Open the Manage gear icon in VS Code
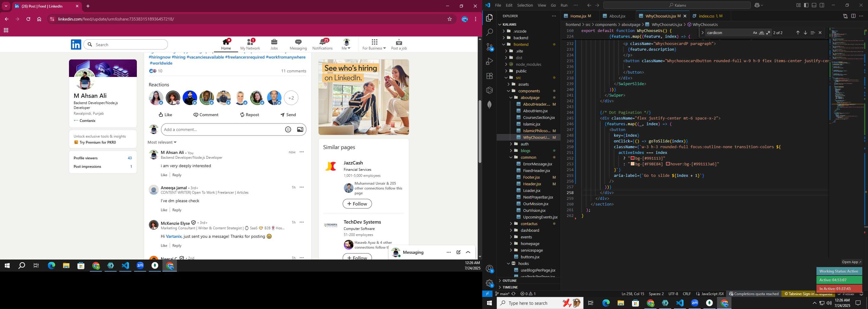Screen dimensions: 868x309 point(489,283)
